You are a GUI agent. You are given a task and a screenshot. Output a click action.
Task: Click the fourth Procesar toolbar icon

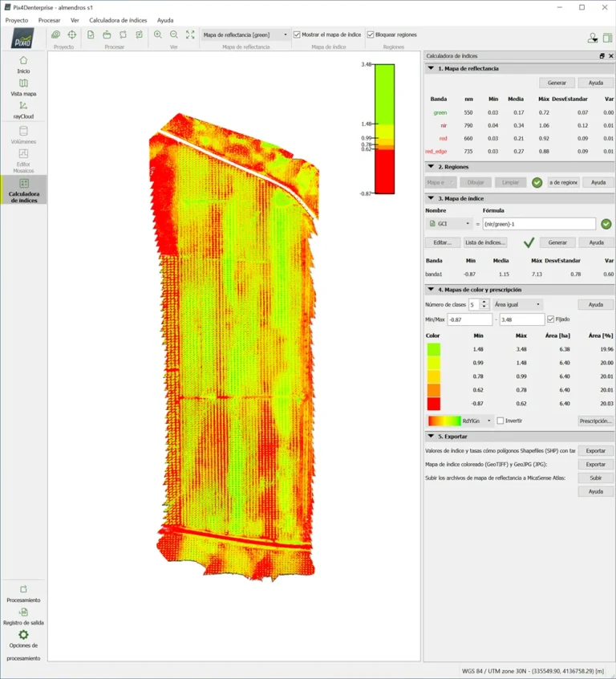pyautogui.click(x=139, y=35)
